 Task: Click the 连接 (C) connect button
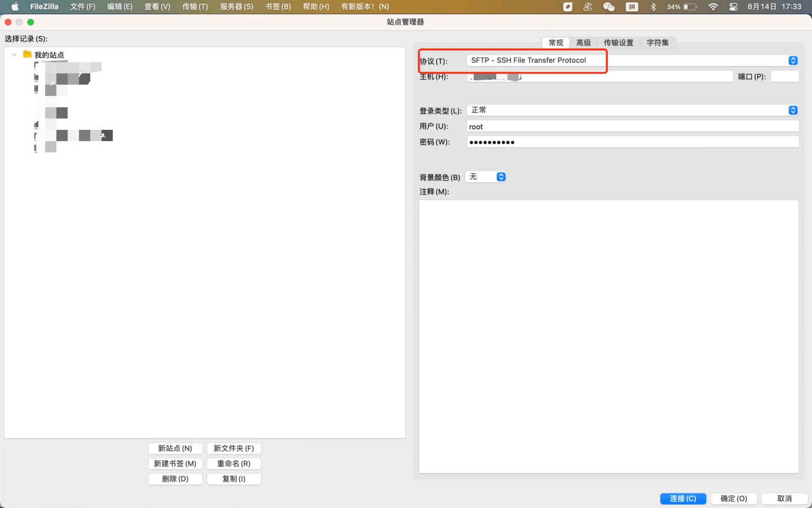[x=683, y=498]
